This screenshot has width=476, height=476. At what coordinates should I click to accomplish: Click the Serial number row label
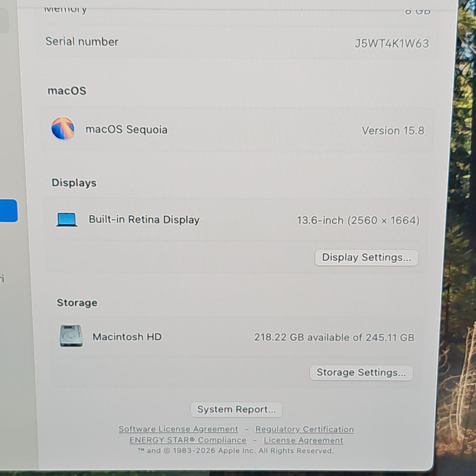pos(82,42)
